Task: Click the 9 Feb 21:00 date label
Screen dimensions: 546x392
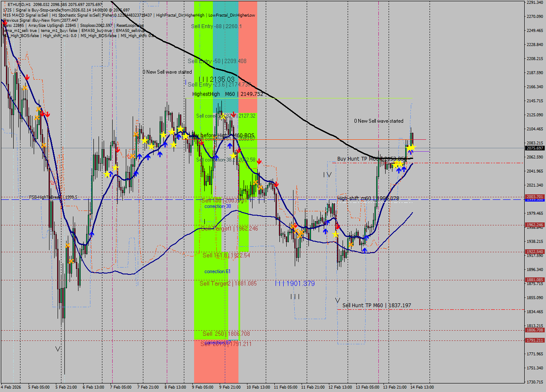Action: pyautogui.click(x=230, y=388)
